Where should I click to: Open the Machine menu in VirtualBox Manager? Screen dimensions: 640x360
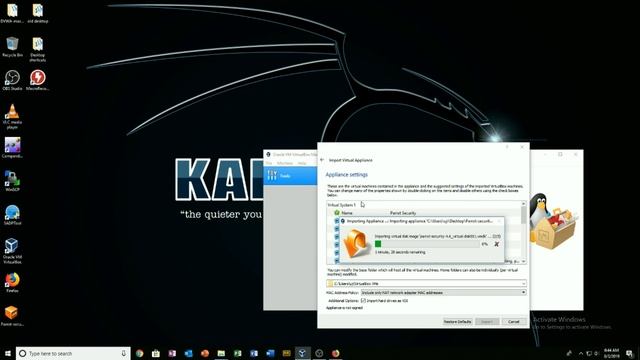coord(285,163)
